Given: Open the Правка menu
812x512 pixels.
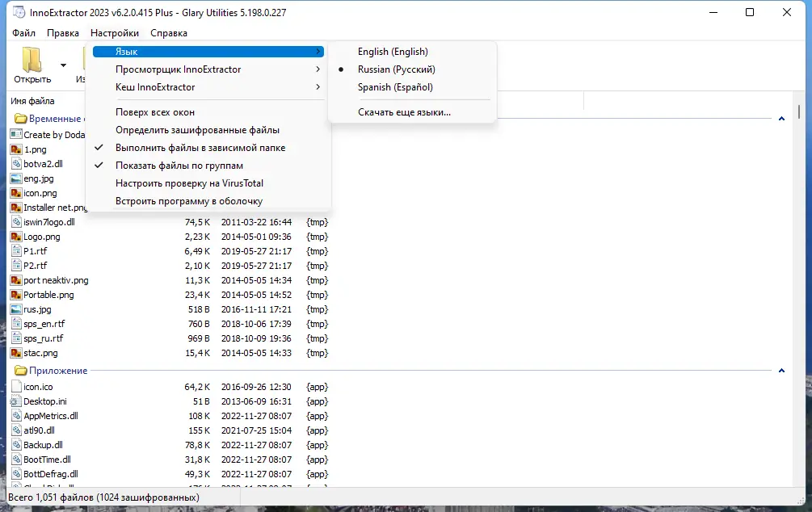Looking at the screenshot, I should coord(63,33).
